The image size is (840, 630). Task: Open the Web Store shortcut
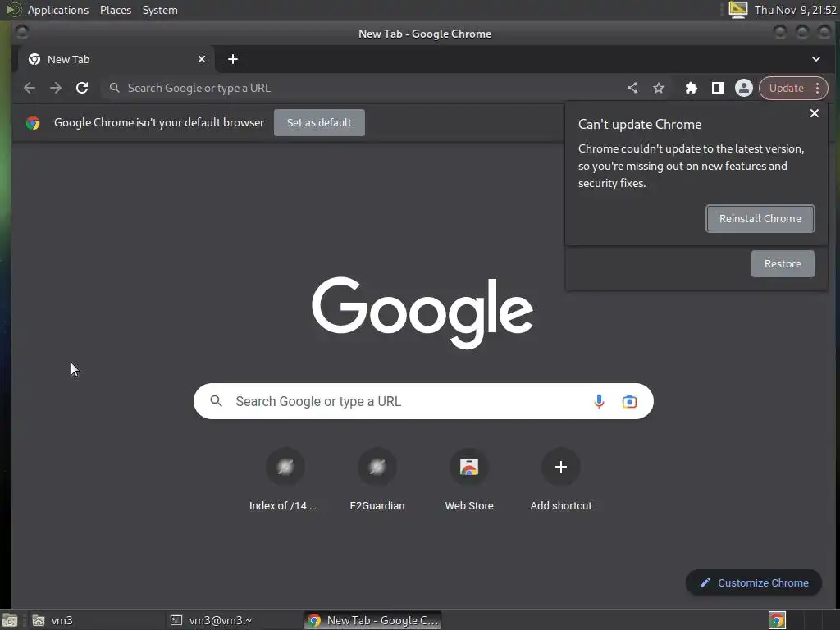tap(469, 479)
